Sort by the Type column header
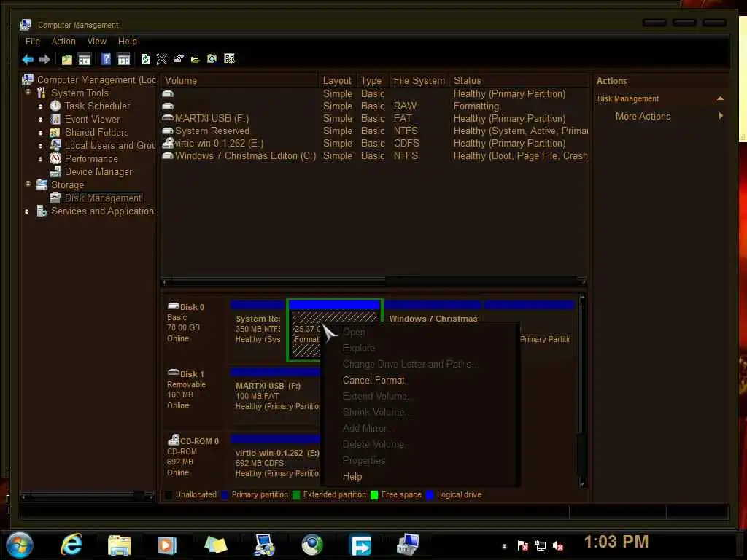This screenshot has width=747, height=560. pos(372,80)
